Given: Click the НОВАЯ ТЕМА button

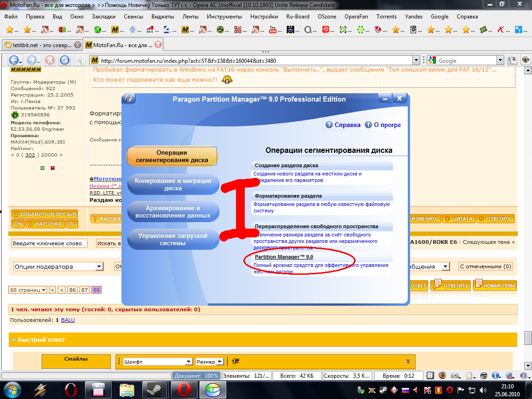Looking at the screenshot, I should [496, 285].
